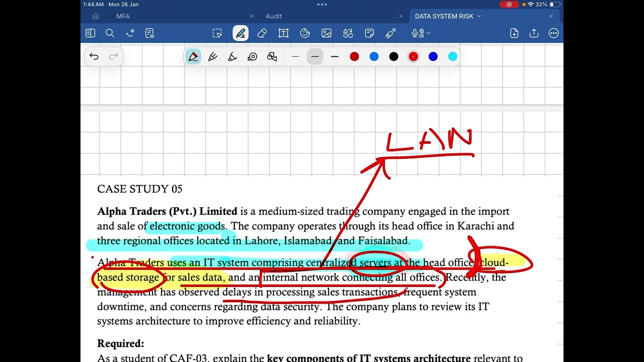Expand the microphone options chevron

pos(429,33)
